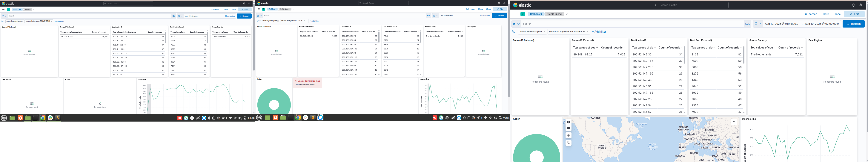Remove source.ip.keyword filter in Traffic Spring
Screen dimensions: 868x162
[x=587, y=32]
